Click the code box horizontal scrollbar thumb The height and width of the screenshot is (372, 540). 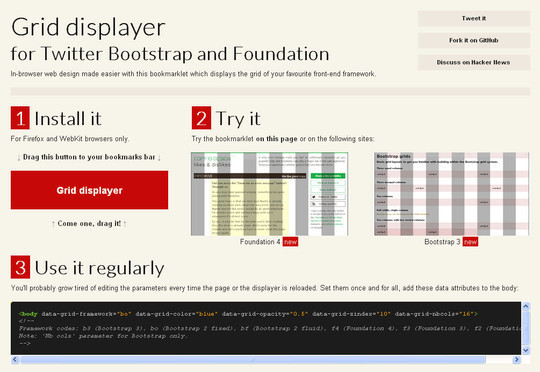click(x=253, y=360)
